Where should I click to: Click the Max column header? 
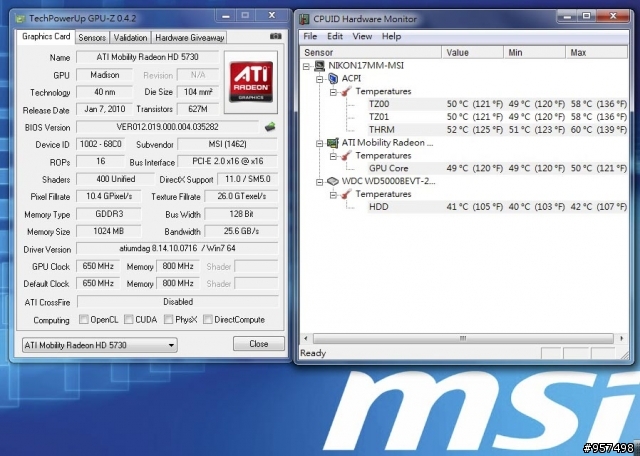pos(597,52)
